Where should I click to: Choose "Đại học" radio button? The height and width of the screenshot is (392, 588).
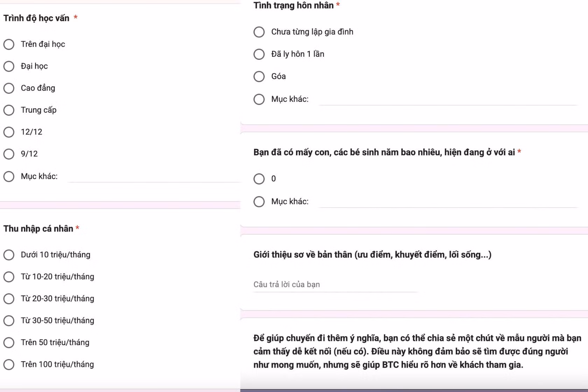tap(9, 66)
